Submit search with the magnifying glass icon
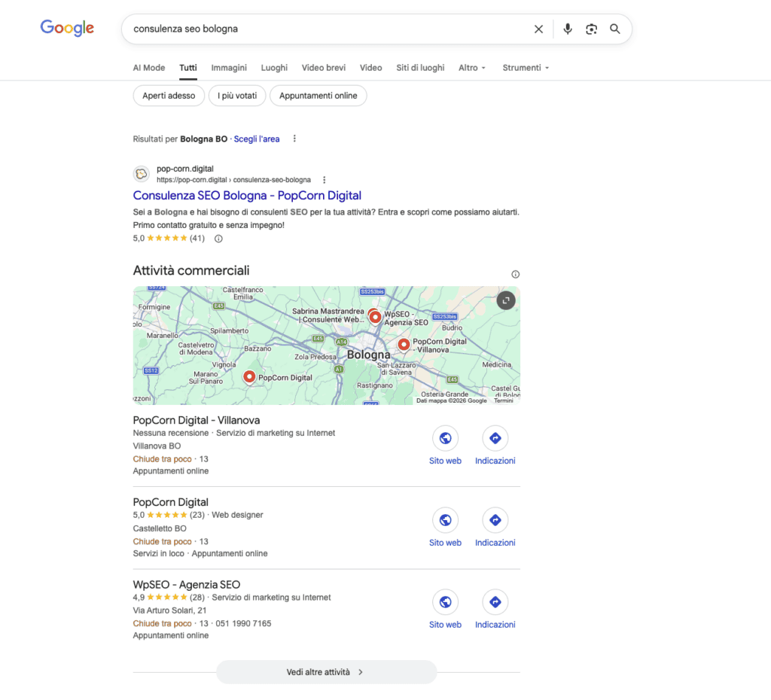This screenshot has width=771, height=700. pyautogui.click(x=614, y=29)
